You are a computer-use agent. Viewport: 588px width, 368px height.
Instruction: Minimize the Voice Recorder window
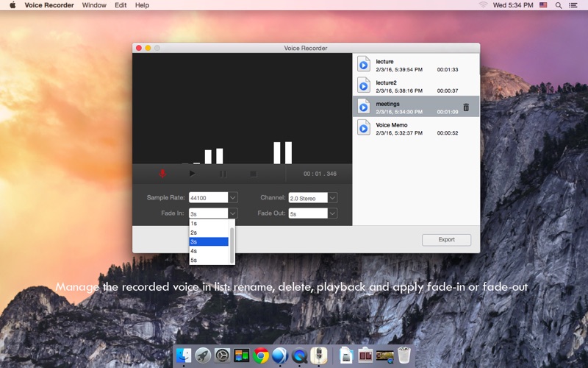point(148,48)
